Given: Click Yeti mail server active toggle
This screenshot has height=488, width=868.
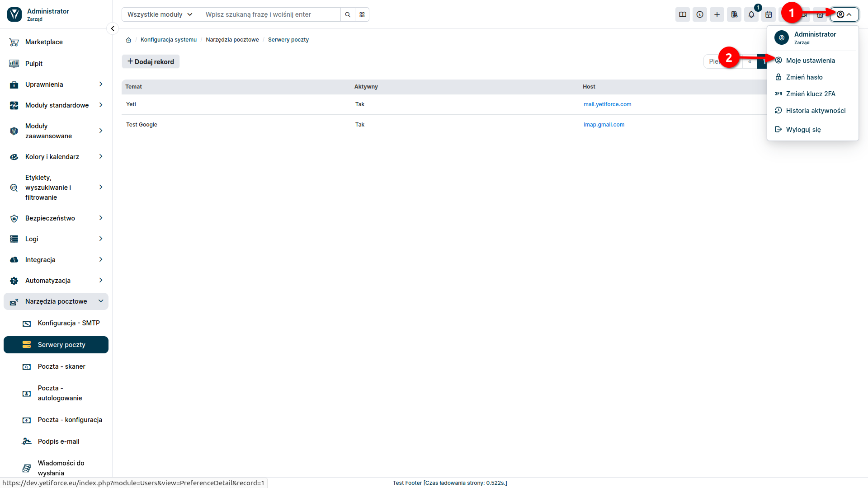Looking at the screenshot, I should (x=360, y=104).
